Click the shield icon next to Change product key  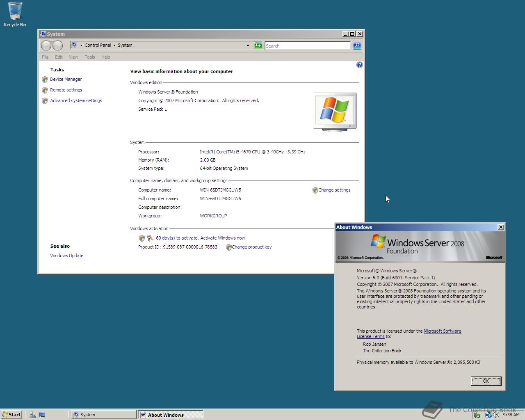coord(228,247)
